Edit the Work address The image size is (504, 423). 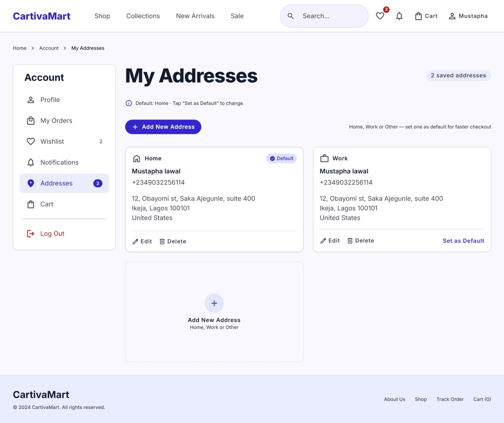330,241
